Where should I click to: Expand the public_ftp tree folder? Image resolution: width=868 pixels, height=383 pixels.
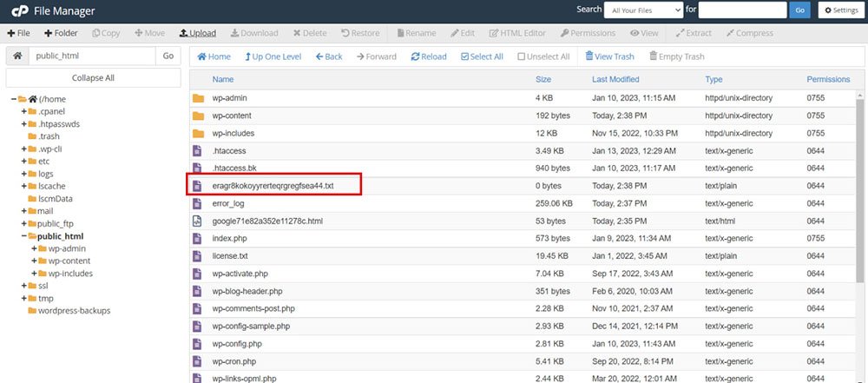[x=24, y=223]
